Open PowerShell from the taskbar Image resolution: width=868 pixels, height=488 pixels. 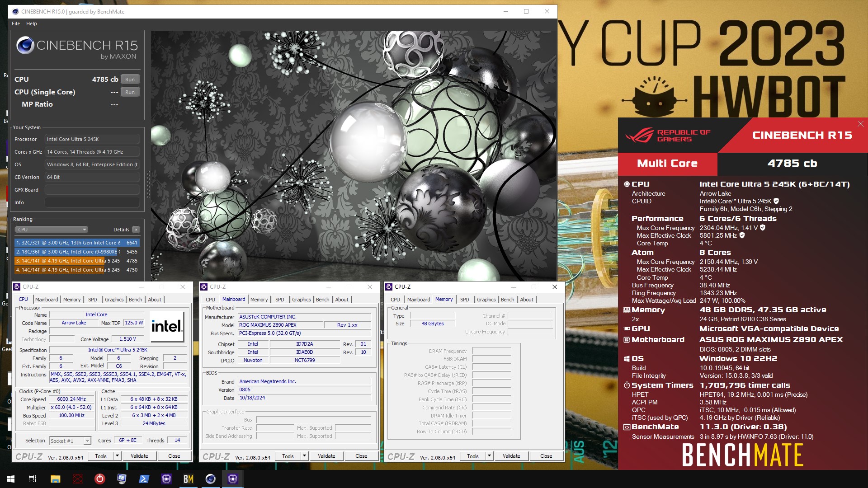(144, 479)
